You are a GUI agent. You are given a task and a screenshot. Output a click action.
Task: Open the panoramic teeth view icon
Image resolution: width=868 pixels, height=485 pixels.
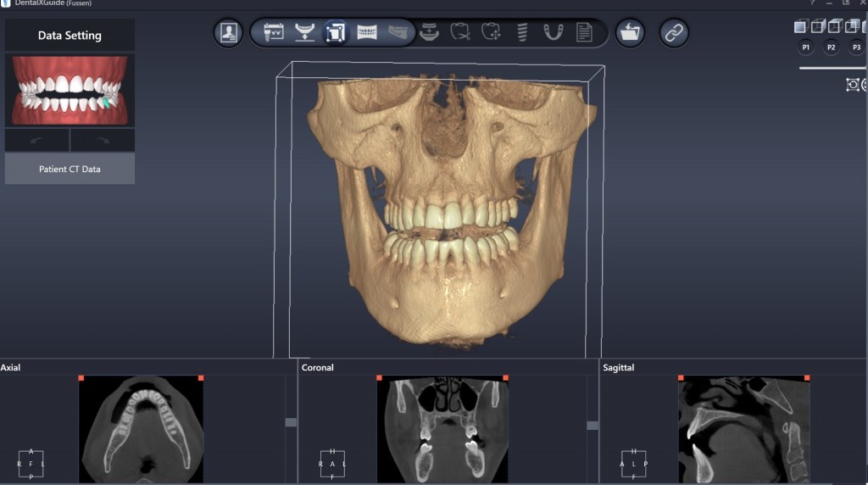coord(367,33)
